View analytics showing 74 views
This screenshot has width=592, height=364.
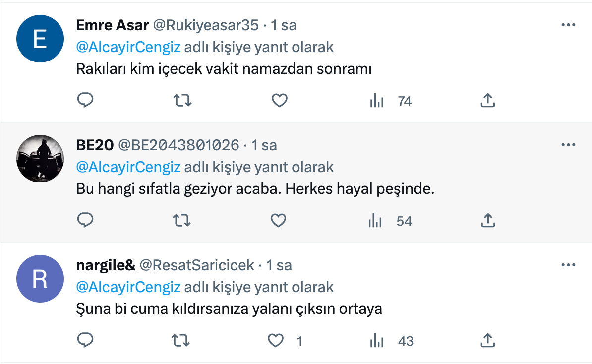pos(390,101)
